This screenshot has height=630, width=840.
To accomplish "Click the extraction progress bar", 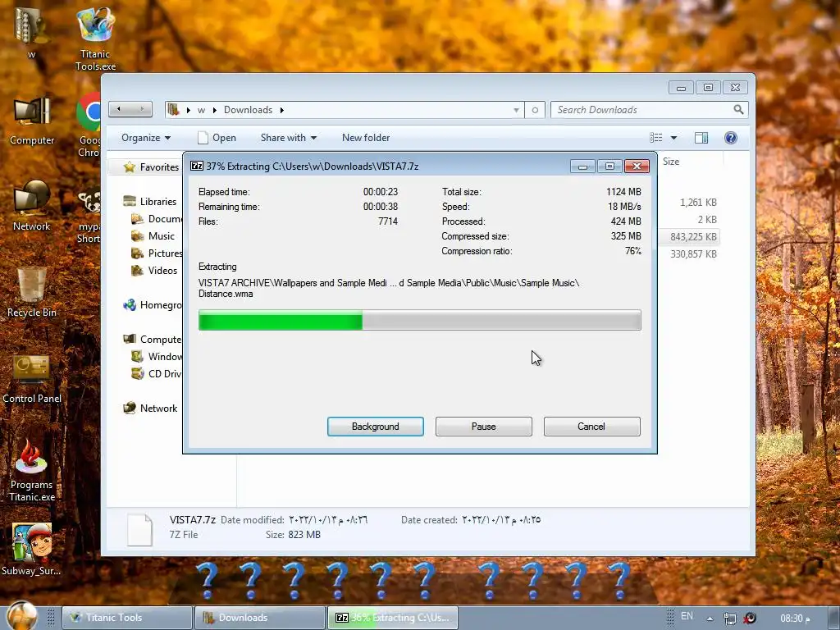I will pos(419,320).
